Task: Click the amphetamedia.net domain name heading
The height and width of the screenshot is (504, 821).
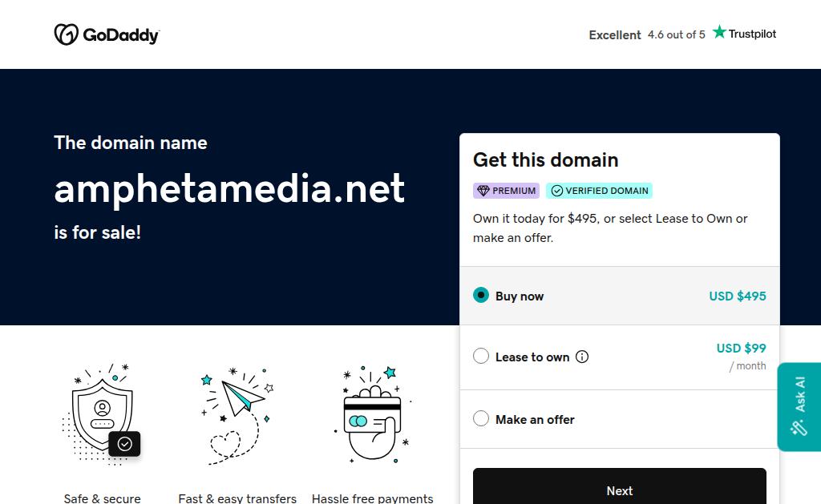Action: click(229, 188)
